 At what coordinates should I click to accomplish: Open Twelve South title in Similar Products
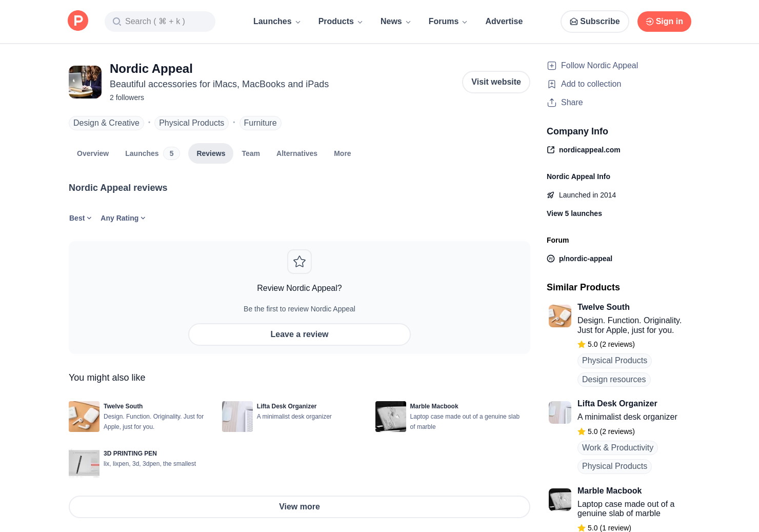(604, 307)
